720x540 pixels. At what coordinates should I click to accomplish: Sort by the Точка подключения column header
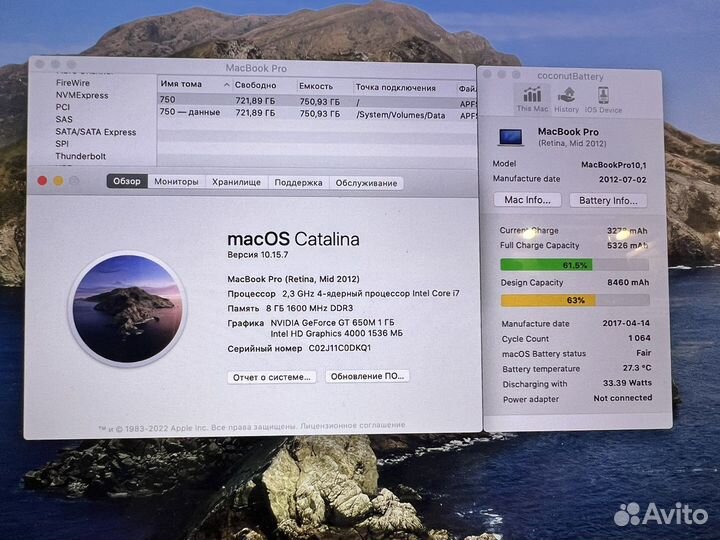pos(404,87)
